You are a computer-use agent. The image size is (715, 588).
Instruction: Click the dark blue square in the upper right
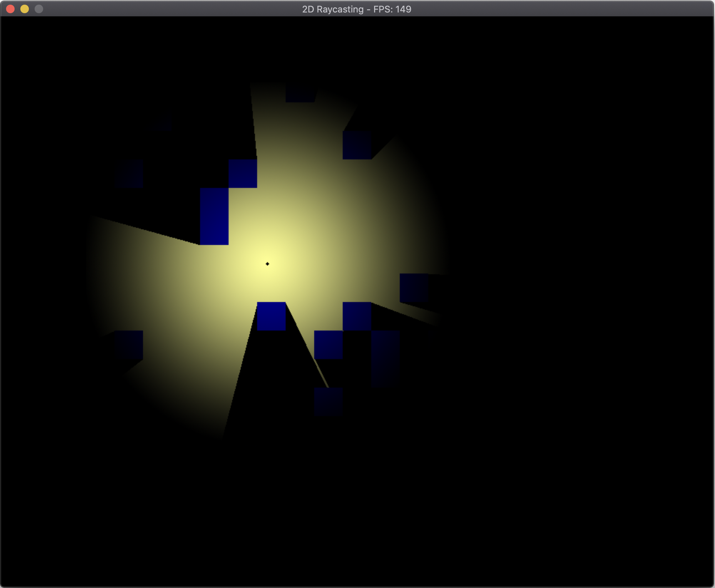click(357, 145)
